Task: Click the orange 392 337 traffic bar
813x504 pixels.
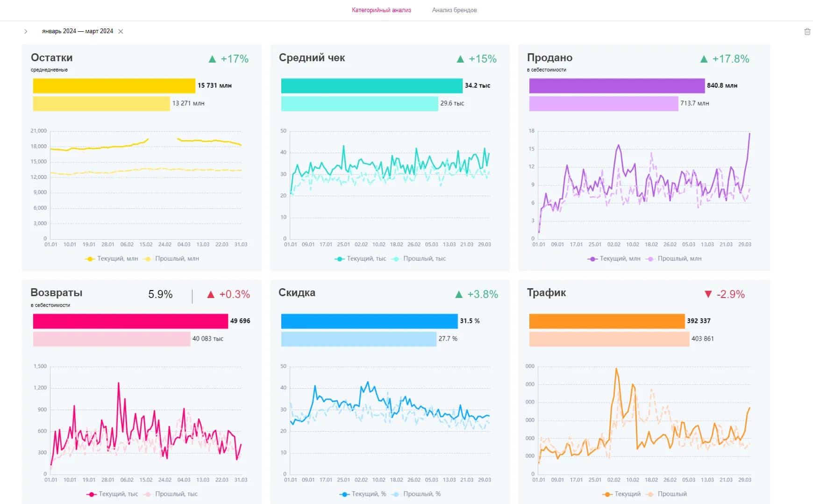Action: coord(606,321)
